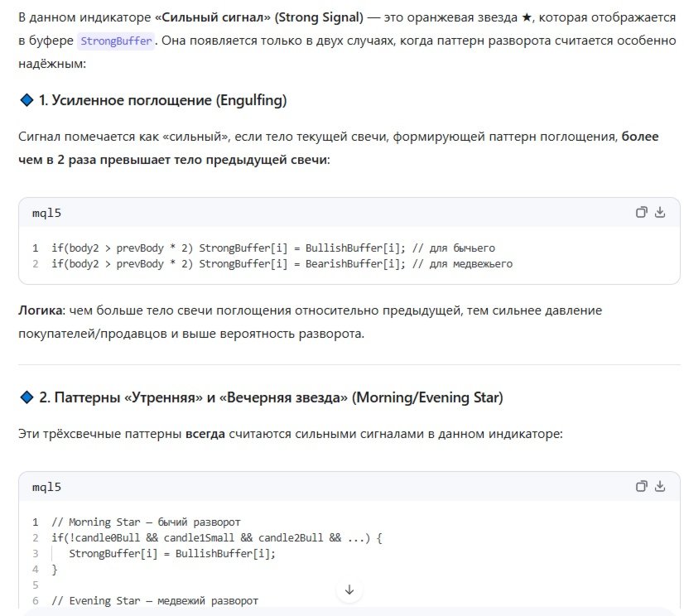Copy the first mql5 code block
This screenshot has height=616, width=689.
tap(642, 213)
